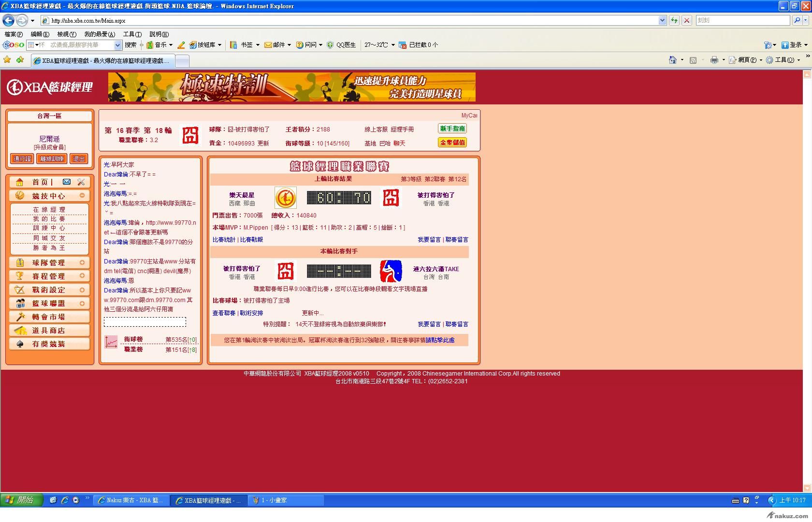Screen dimensions: 812x522
Task: Click the Add to Favorites star-plus icon
Action: [20, 60]
